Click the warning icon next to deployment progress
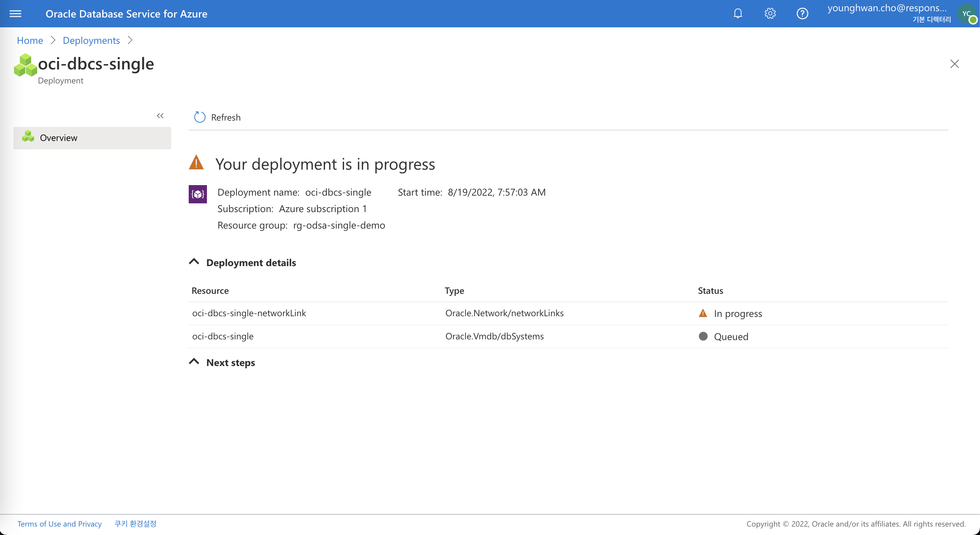 pyautogui.click(x=197, y=163)
